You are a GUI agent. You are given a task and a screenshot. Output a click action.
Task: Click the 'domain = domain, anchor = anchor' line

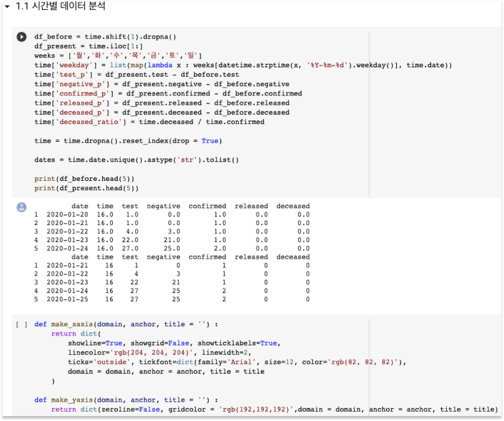click(x=166, y=372)
